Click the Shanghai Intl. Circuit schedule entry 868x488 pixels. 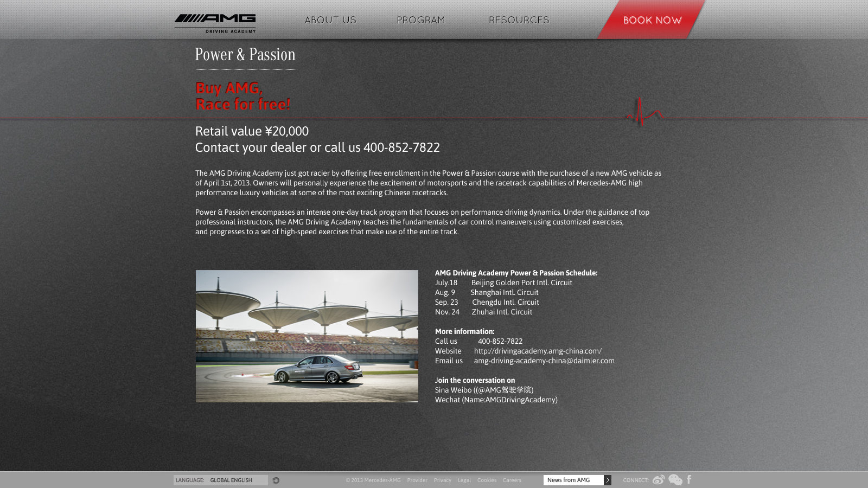pos(505,292)
